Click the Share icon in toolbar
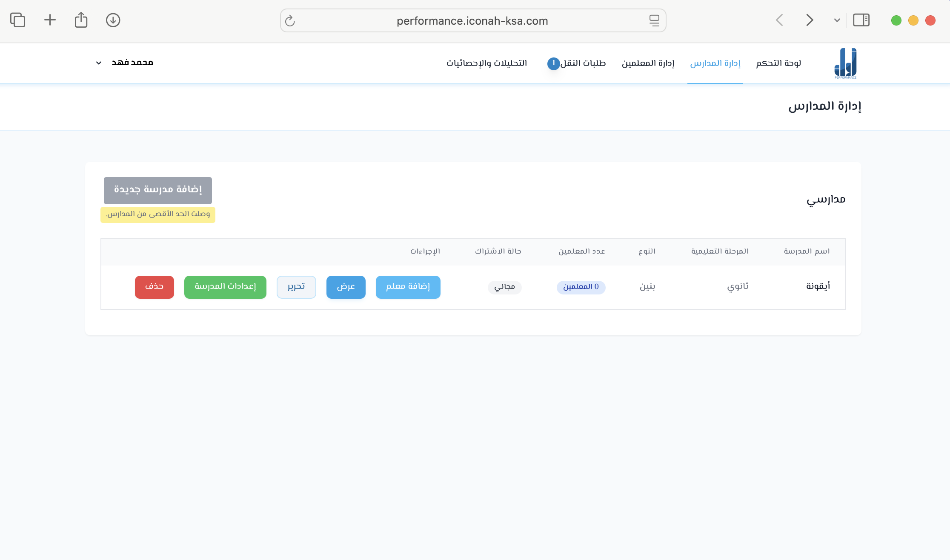This screenshot has height=560, width=950. 81,20
